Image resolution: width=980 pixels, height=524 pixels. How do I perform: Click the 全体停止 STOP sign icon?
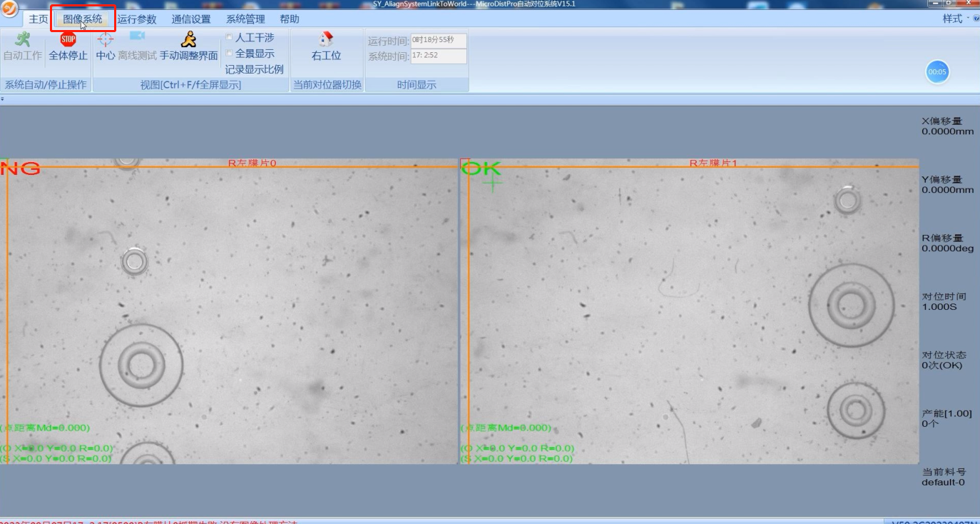(x=68, y=40)
